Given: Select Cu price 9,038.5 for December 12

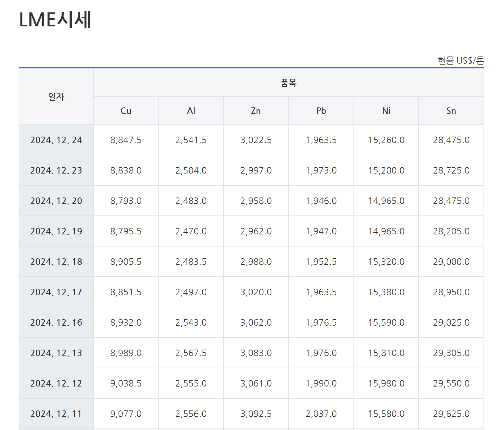Looking at the screenshot, I should coord(126,383).
